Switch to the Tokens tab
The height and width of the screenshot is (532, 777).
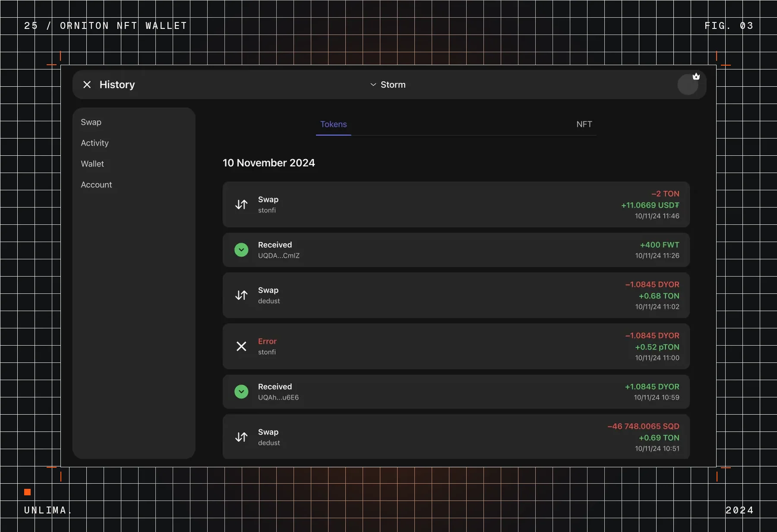334,124
